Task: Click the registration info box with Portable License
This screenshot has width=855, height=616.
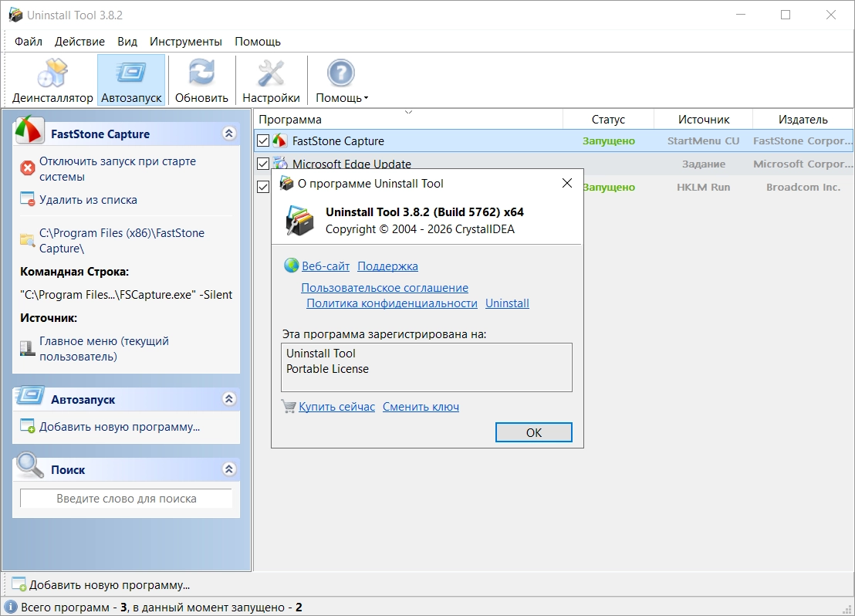Action: tap(427, 367)
